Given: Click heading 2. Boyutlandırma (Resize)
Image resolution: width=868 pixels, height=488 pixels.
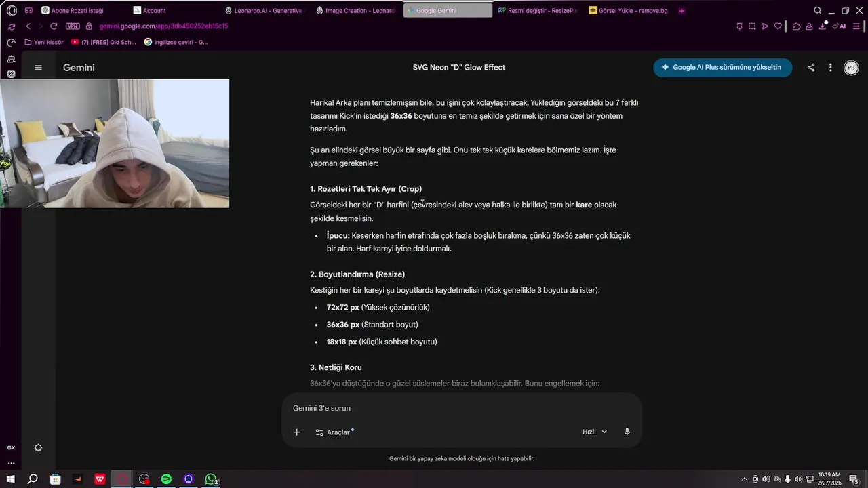Looking at the screenshot, I should coord(357,274).
